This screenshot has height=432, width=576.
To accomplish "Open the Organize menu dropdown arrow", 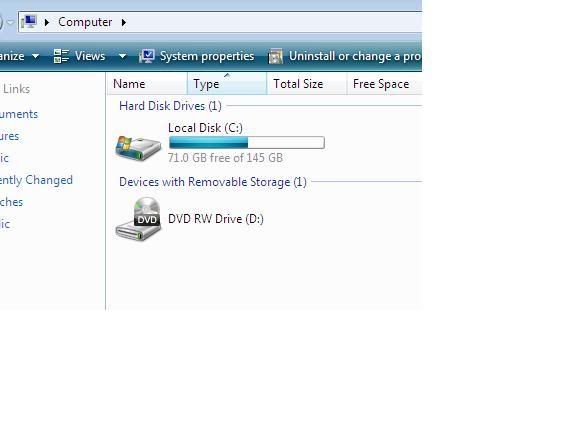I will tap(35, 56).
